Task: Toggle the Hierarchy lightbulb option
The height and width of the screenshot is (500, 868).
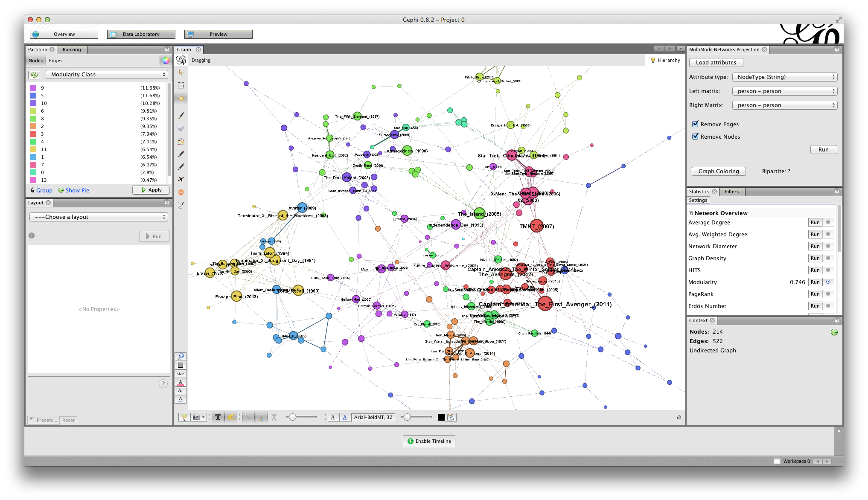Action: [x=665, y=61]
